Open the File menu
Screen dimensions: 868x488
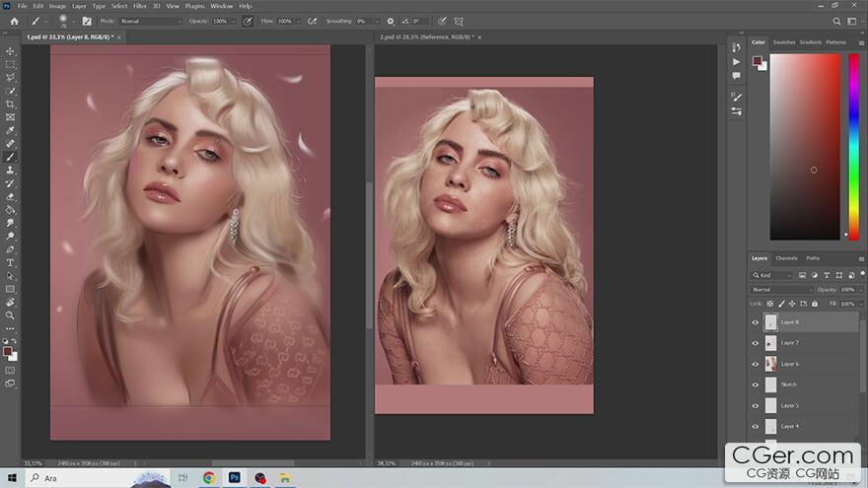22,6
